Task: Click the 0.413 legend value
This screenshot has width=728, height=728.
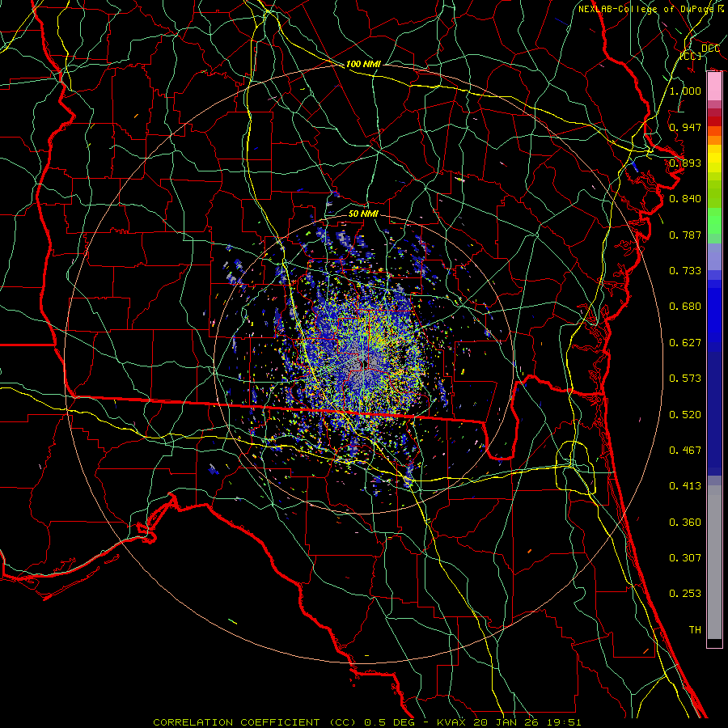Action: [685, 486]
